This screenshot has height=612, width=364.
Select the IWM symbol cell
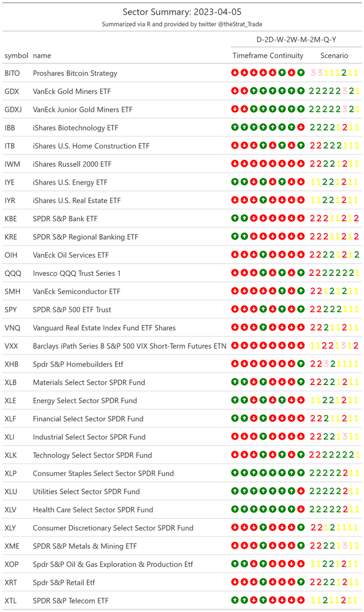point(12,164)
